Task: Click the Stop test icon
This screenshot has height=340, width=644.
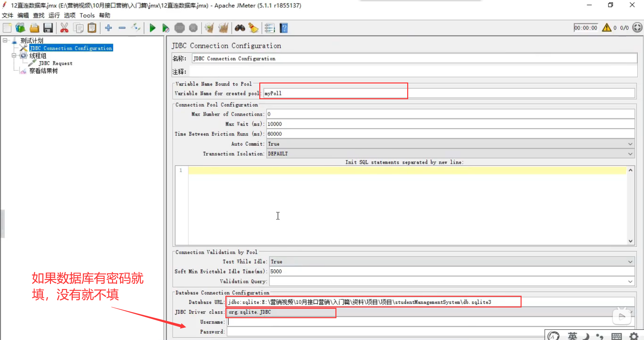Action: point(179,28)
